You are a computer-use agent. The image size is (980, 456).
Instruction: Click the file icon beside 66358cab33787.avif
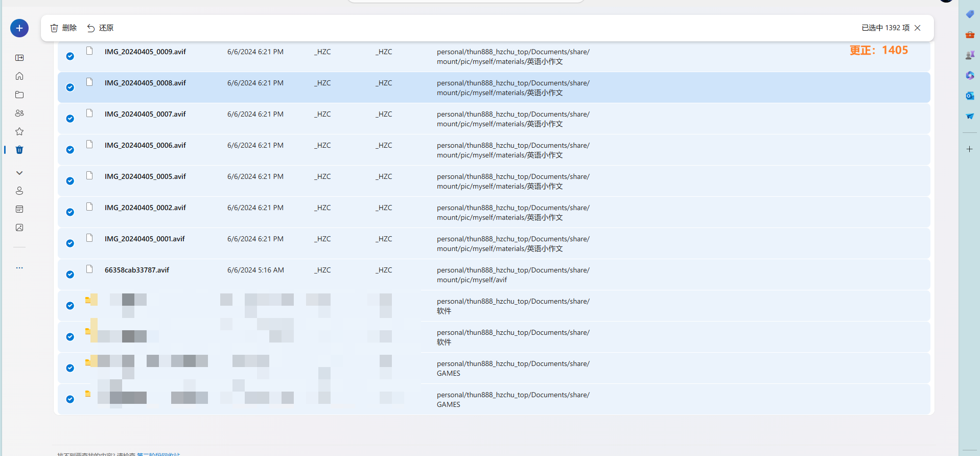click(x=89, y=269)
